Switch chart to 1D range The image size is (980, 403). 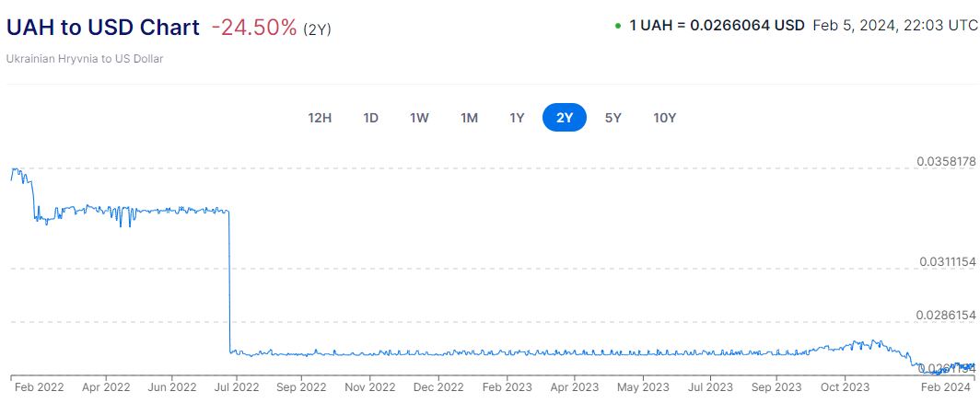[x=371, y=118]
